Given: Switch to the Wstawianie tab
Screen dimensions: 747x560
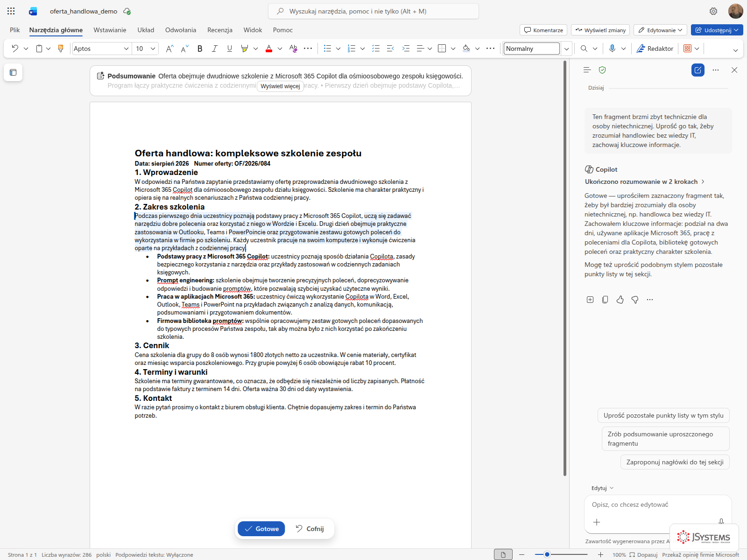Looking at the screenshot, I should (110, 30).
